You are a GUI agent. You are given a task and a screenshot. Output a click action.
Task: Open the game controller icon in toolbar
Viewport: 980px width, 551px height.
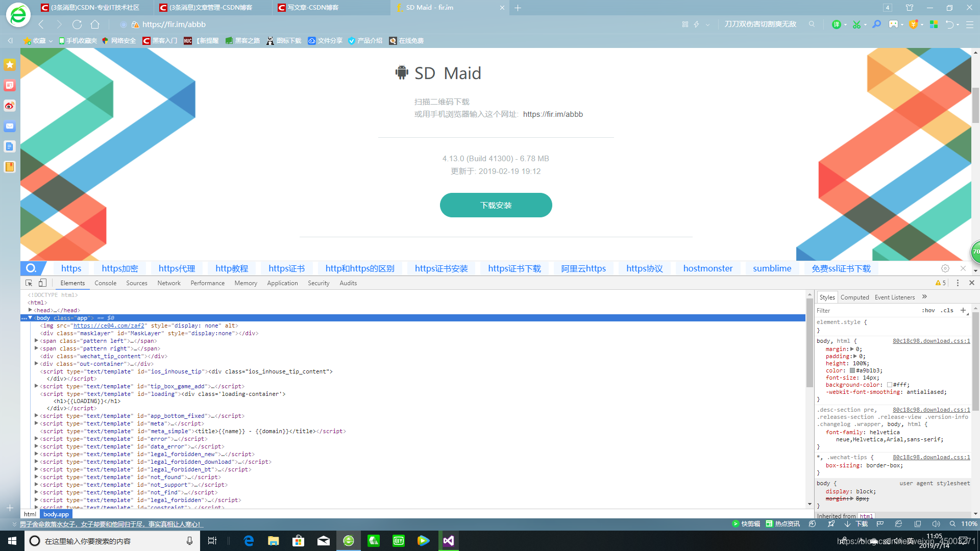click(x=893, y=24)
